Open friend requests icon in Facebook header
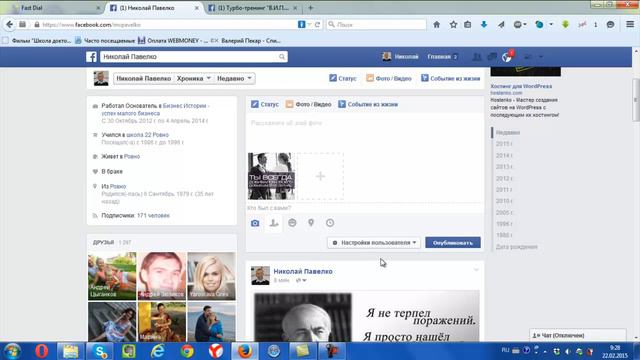 tap(476, 57)
